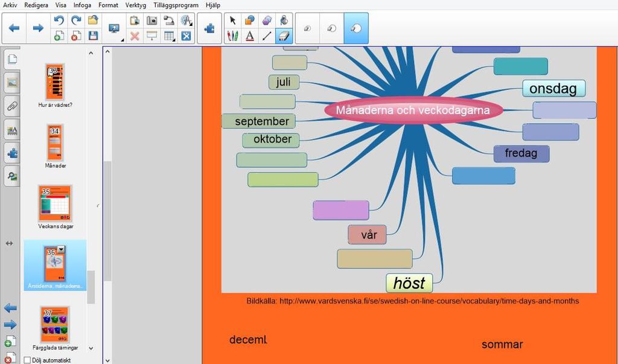Select page 37 Färgglada tärningar thumbnail
The height and width of the screenshot is (364, 618).
(x=55, y=325)
